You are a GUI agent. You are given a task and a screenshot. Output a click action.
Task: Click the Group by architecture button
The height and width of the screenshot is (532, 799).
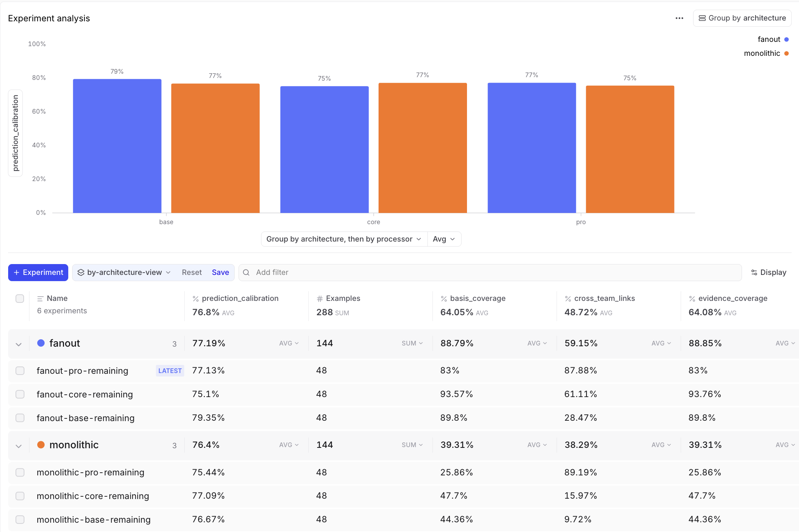[x=742, y=18]
